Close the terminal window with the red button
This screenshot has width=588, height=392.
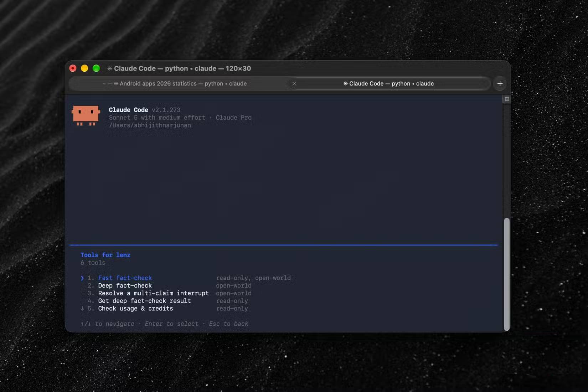pyautogui.click(x=73, y=68)
